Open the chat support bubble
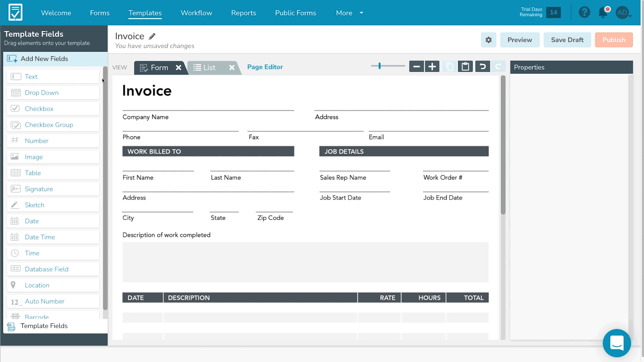The image size is (644, 362). 616,343
